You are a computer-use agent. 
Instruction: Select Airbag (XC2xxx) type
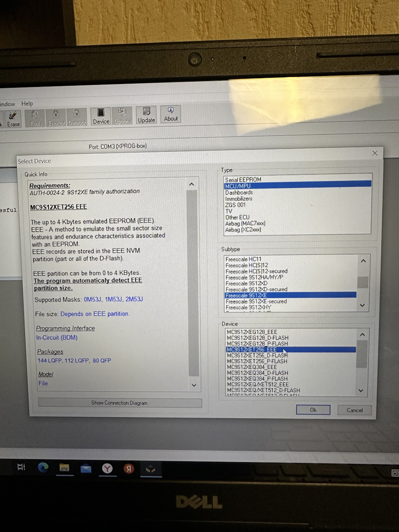coord(298,230)
